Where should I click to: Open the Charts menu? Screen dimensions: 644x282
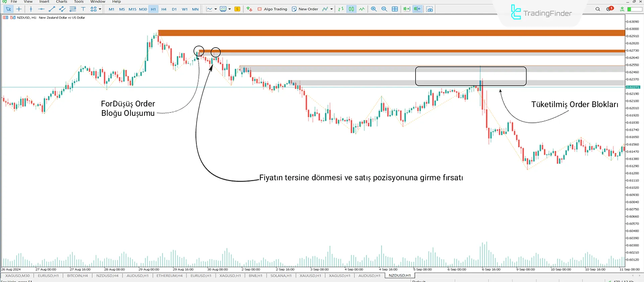click(61, 2)
